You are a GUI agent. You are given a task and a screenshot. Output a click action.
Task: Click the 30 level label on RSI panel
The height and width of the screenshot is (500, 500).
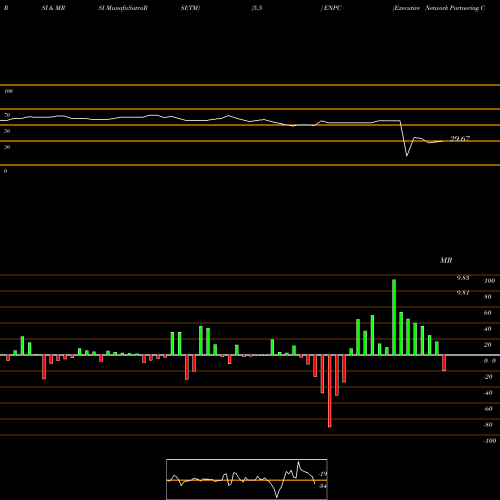7,147
